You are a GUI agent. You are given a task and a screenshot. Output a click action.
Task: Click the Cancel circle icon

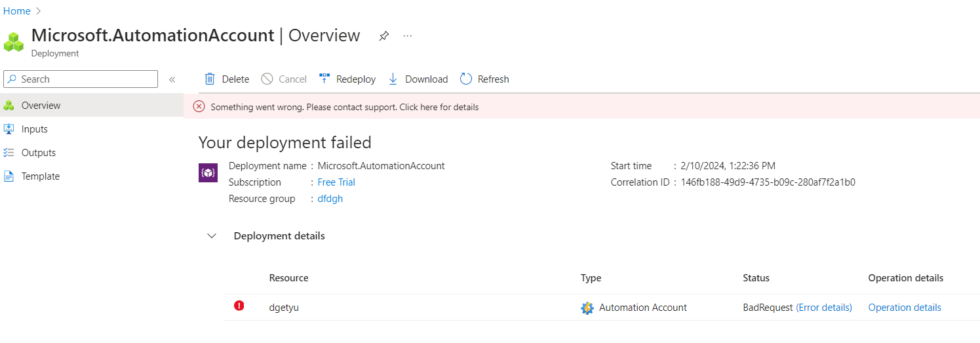tap(267, 79)
